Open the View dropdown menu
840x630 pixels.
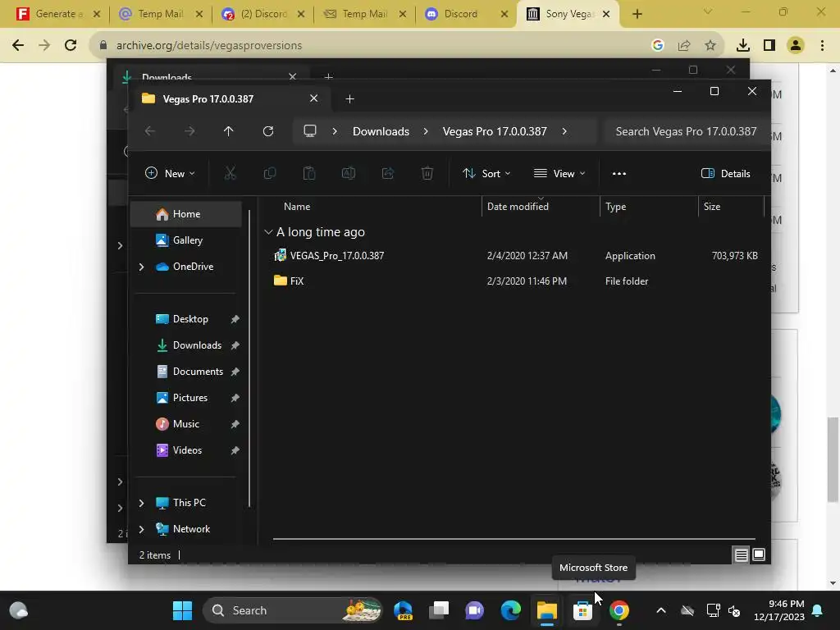pyautogui.click(x=559, y=174)
